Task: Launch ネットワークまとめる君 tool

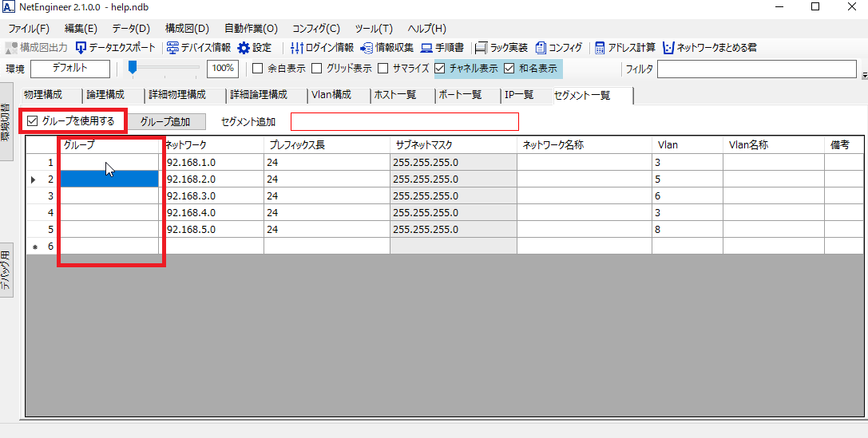Action: coord(668,48)
